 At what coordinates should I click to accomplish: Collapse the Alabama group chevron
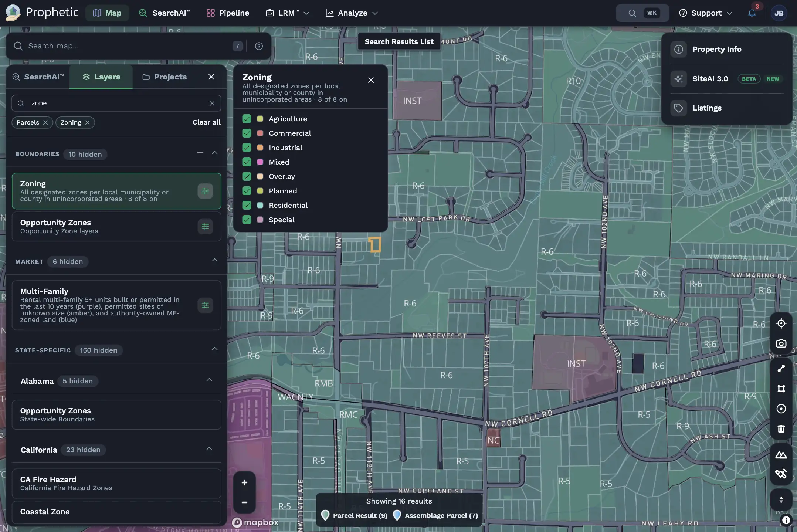[x=209, y=380]
